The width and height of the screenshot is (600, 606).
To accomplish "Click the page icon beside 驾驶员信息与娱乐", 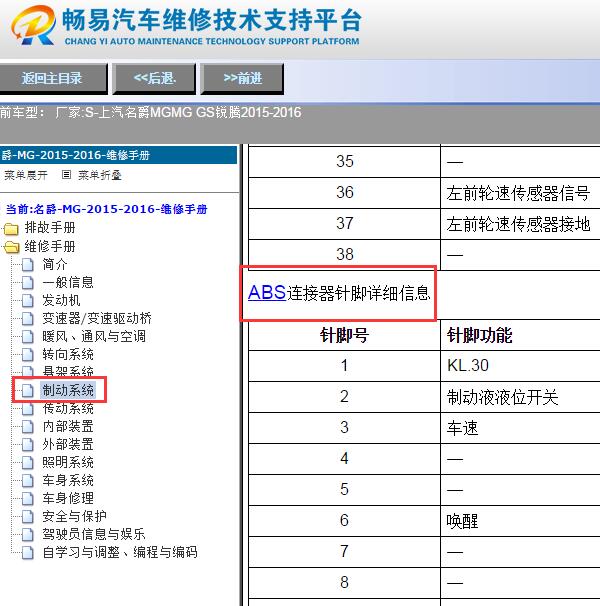I will [27, 534].
